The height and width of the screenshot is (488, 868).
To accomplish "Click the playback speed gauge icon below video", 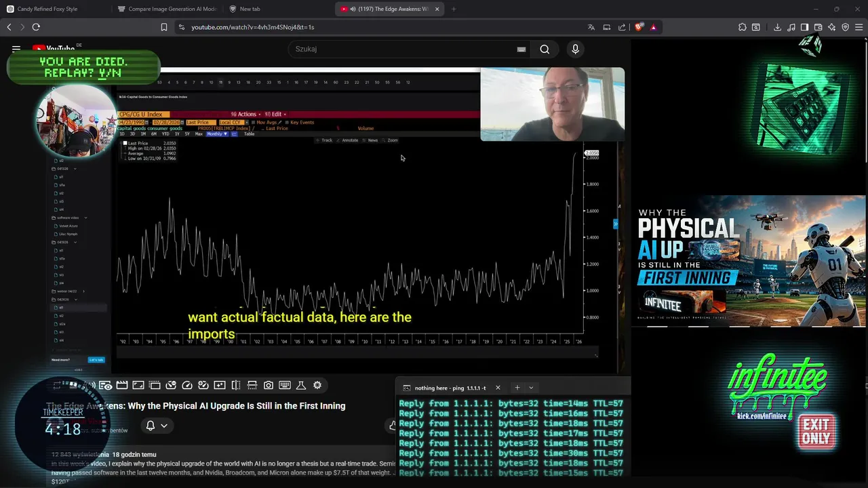I will pyautogui.click(x=187, y=385).
